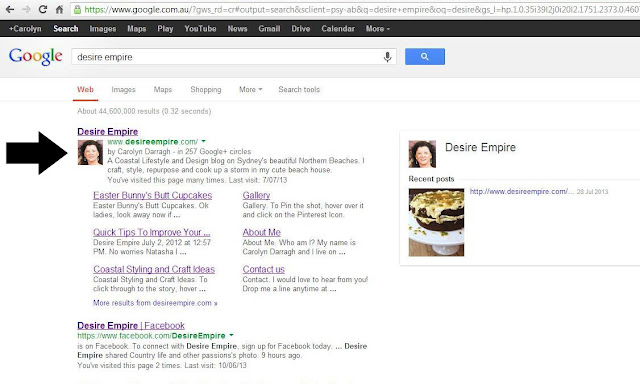Viewport: 640px width, 384px height.
Task: Open Calendar in the black top bar
Action: [x=338, y=29]
